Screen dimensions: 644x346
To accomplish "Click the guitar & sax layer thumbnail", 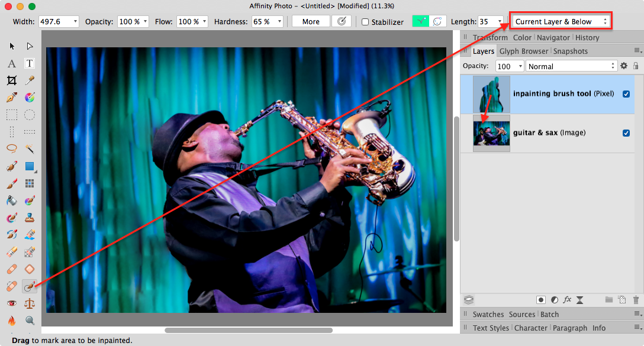I will coord(491,133).
